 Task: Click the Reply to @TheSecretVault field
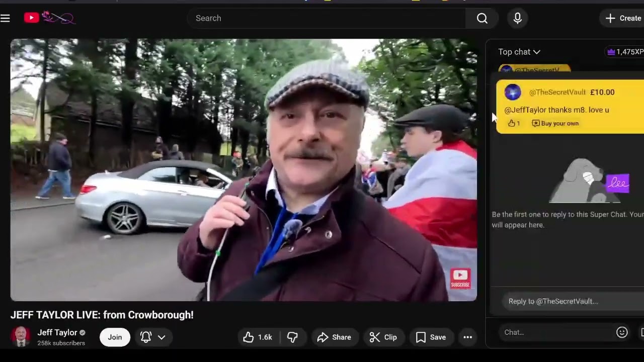click(573, 301)
